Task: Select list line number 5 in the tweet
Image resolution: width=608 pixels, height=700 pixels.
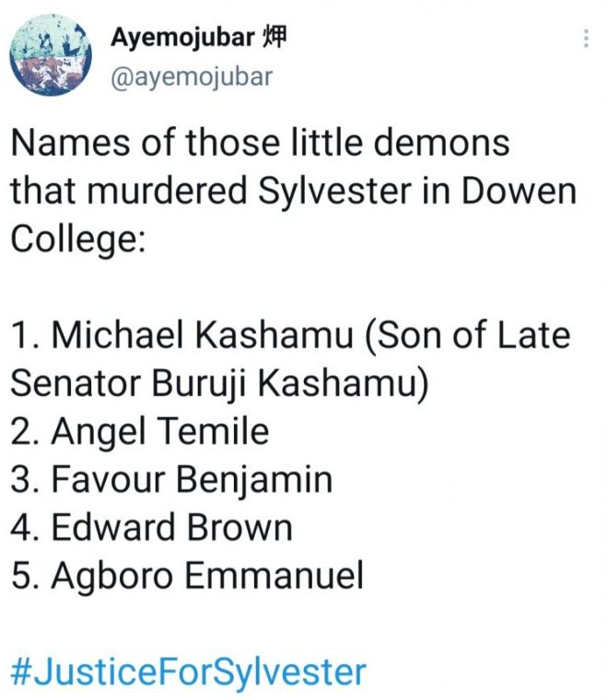Action: pyautogui.click(x=188, y=575)
